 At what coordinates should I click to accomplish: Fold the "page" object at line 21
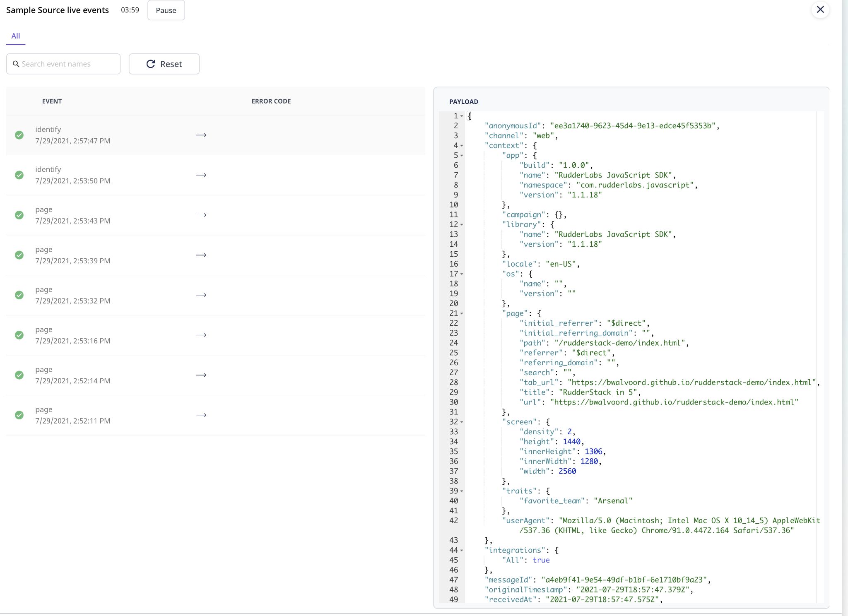(462, 313)
